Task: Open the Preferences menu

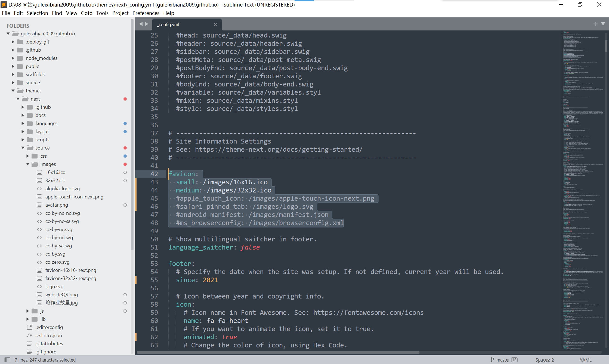Action: pos(146,13)
